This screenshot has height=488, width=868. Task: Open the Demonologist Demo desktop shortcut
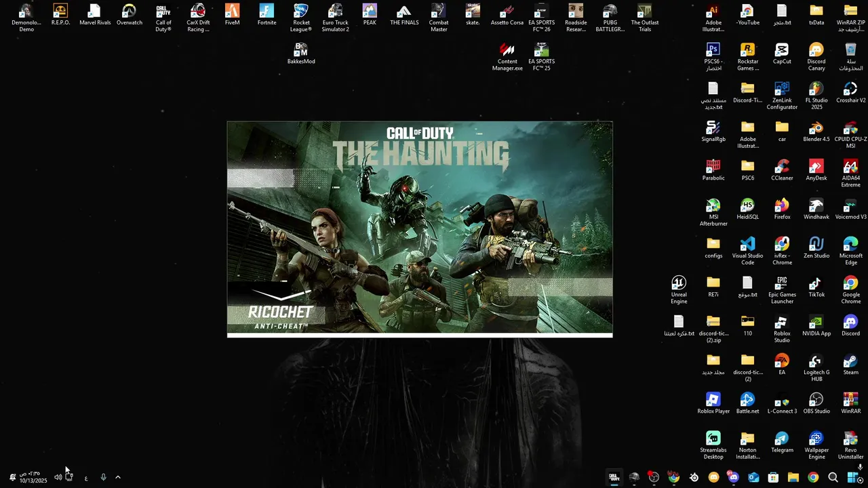[26, 18]
